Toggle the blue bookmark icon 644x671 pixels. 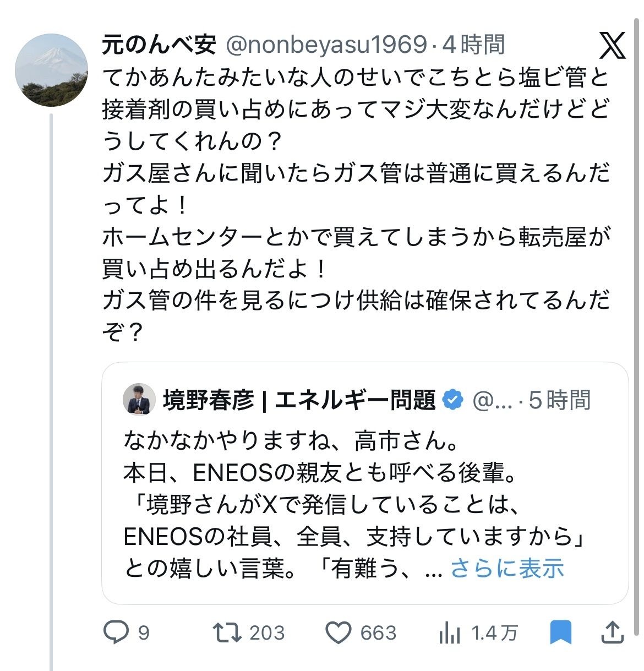[560, 632]
